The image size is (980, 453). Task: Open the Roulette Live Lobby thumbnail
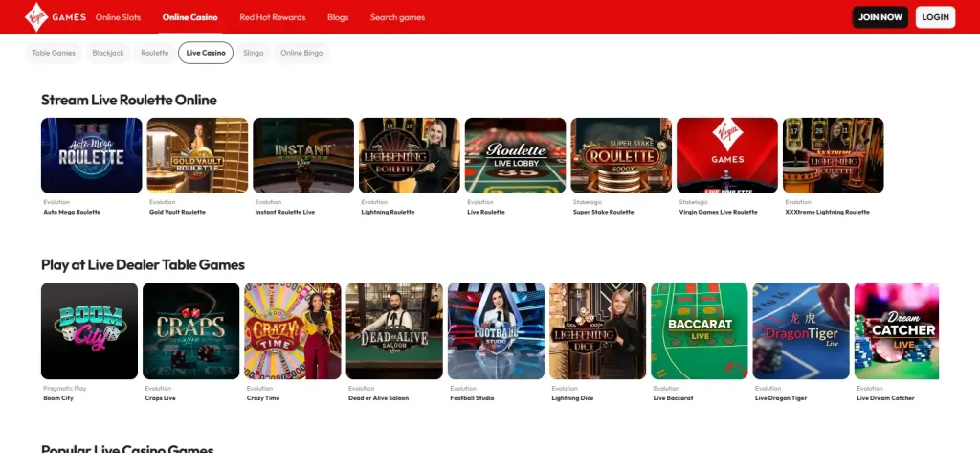tap(515, 155)
